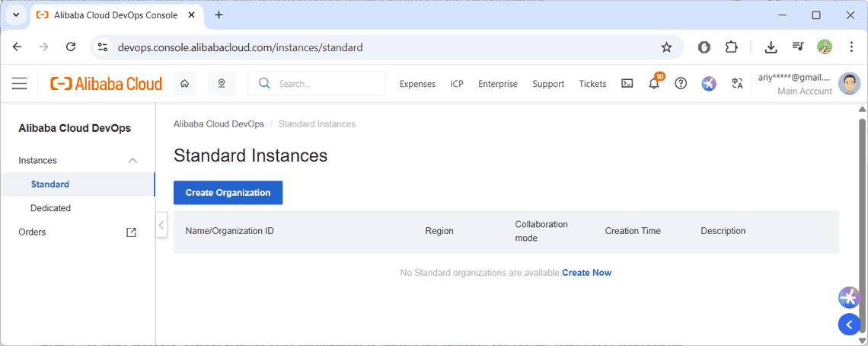Click the Create Now link
This screenshot has width=868, height=346.
point(587,272)
